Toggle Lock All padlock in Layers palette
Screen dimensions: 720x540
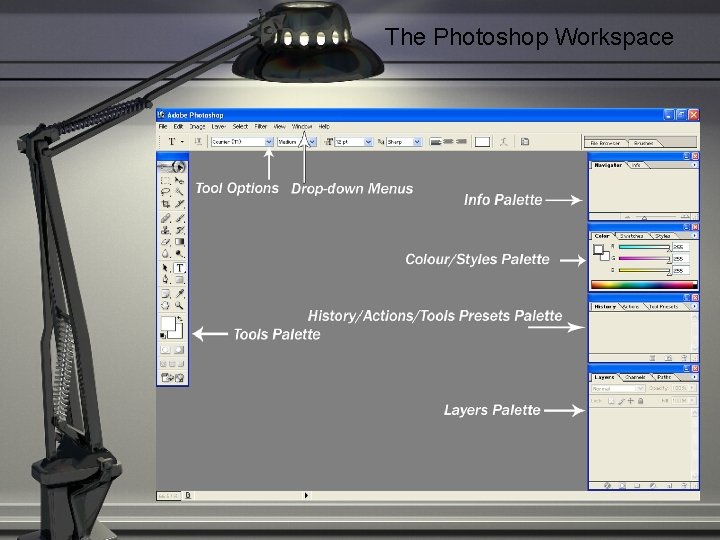641,401
